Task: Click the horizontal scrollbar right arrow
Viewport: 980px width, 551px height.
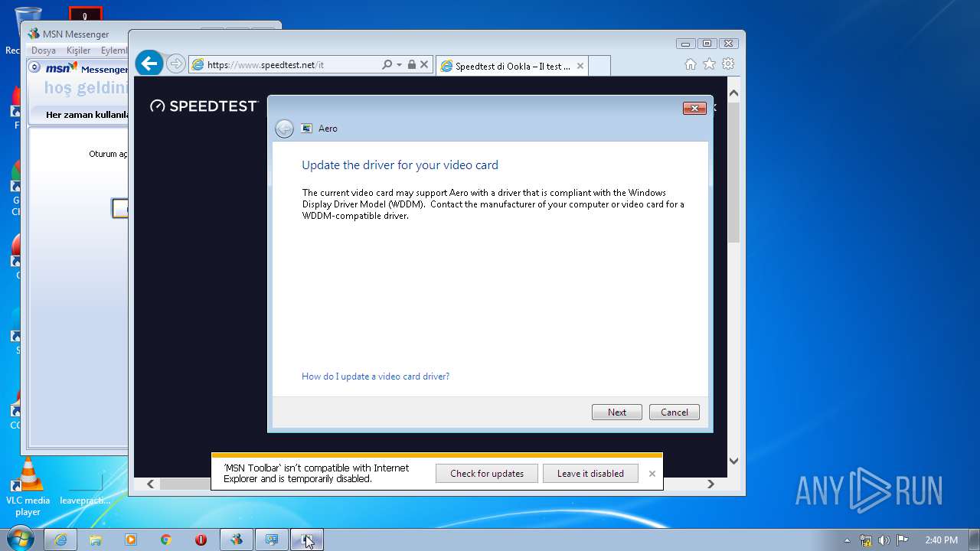Action: pyautogui.click(x=710, y=484)
